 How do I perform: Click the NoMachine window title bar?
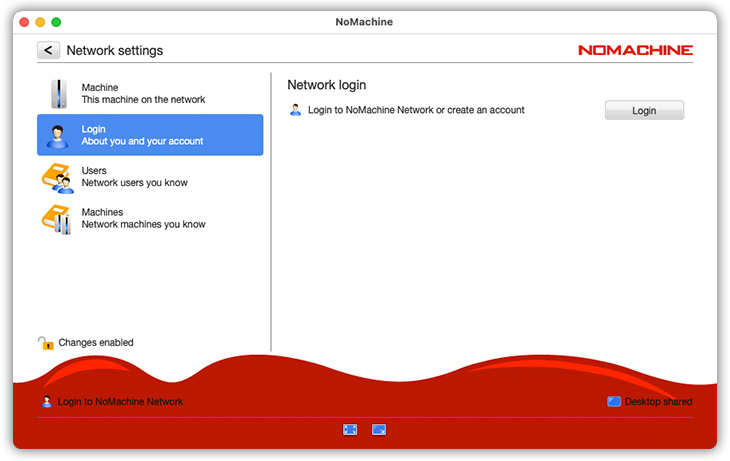pos(365,22)
